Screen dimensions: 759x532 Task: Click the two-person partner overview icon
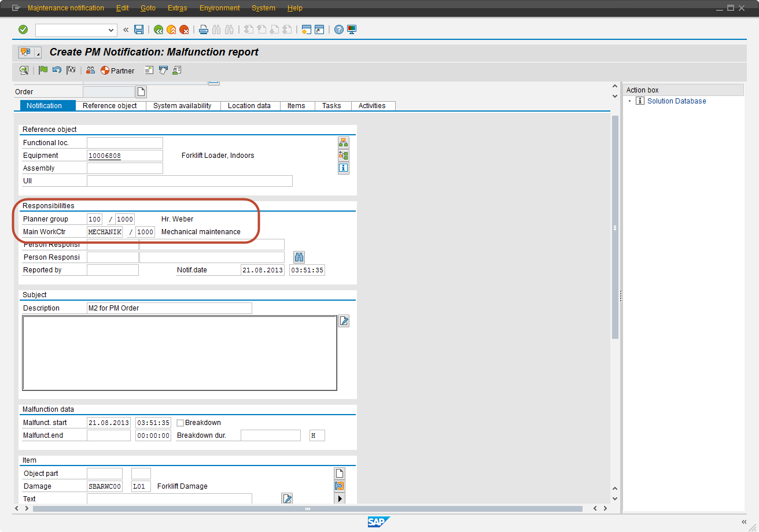pyautogui.click(x=90, y=71)
